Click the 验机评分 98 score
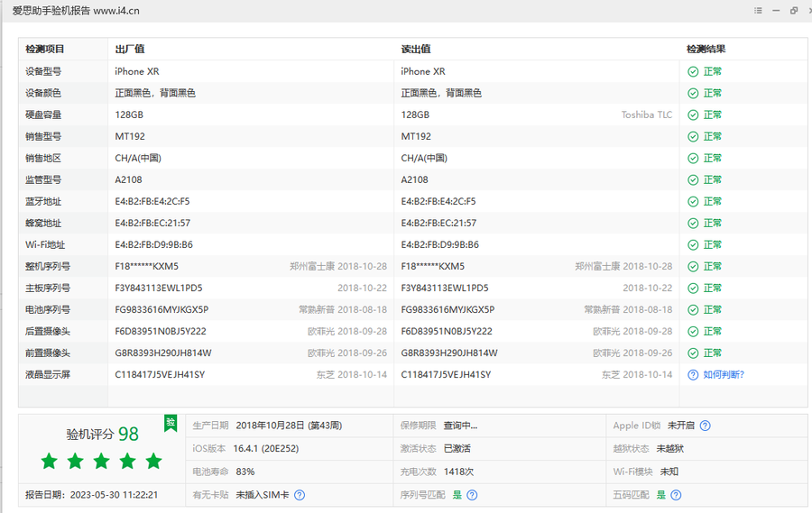 [102, 435]
